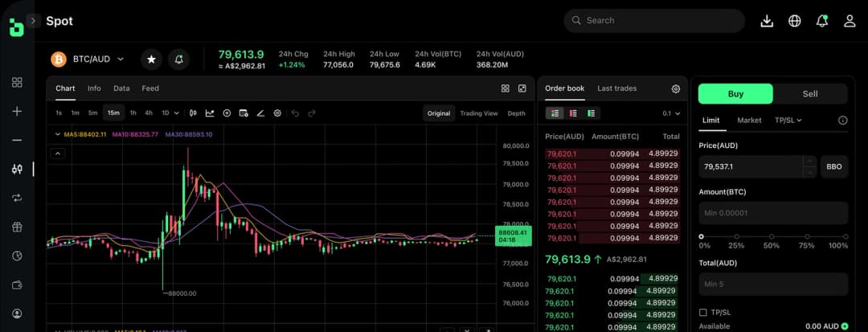Open the chart grid layout icon

[505, 88]
